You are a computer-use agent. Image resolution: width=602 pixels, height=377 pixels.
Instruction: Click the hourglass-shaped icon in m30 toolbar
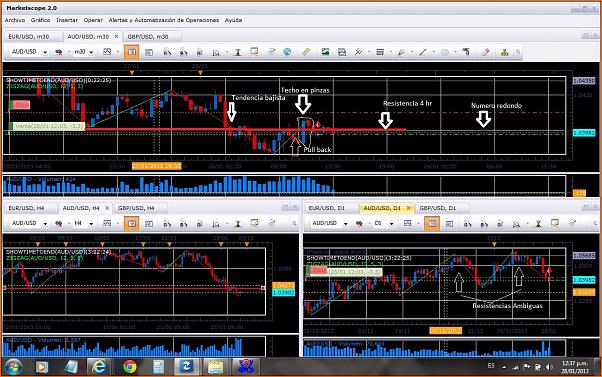[238, 52]
